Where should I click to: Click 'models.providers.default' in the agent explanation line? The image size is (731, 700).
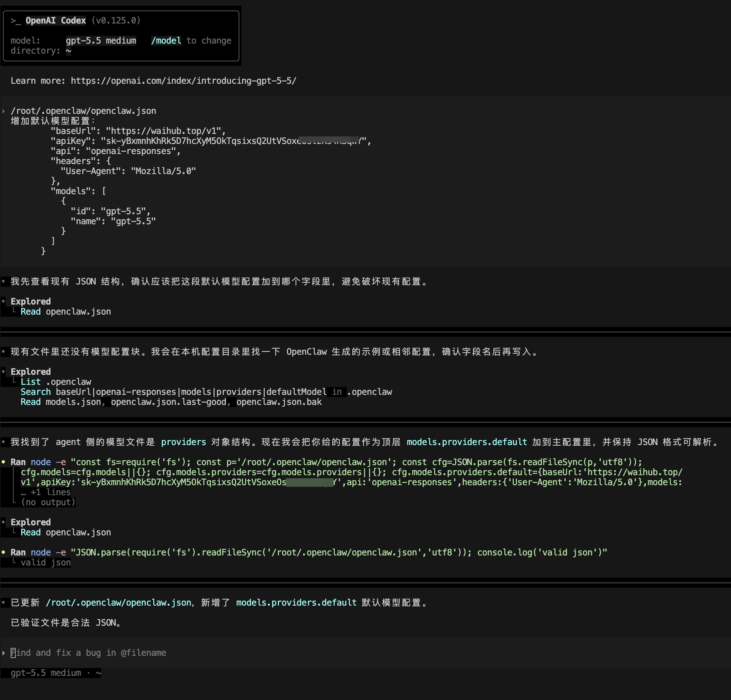pyautogui.click(x=467, y=442)
